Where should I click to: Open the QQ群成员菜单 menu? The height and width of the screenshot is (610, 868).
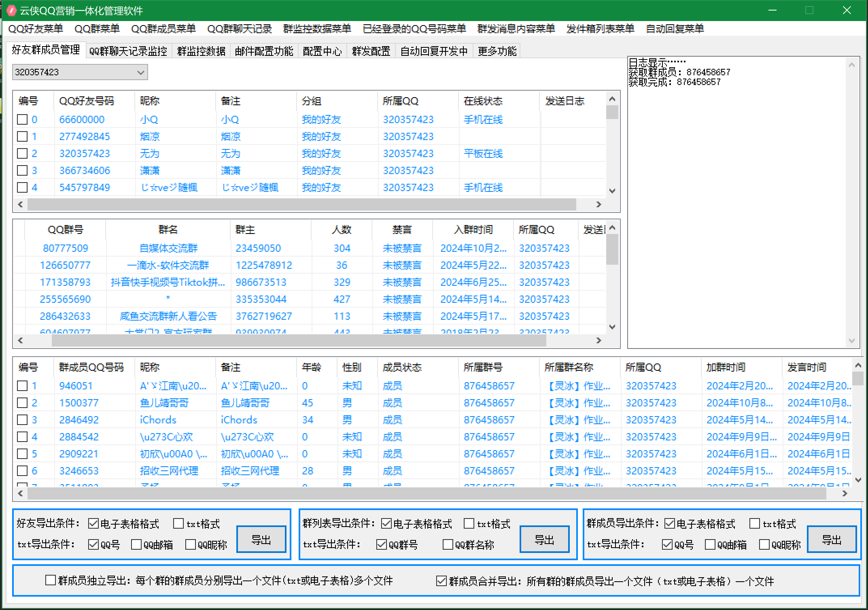(x=163, y=29)
